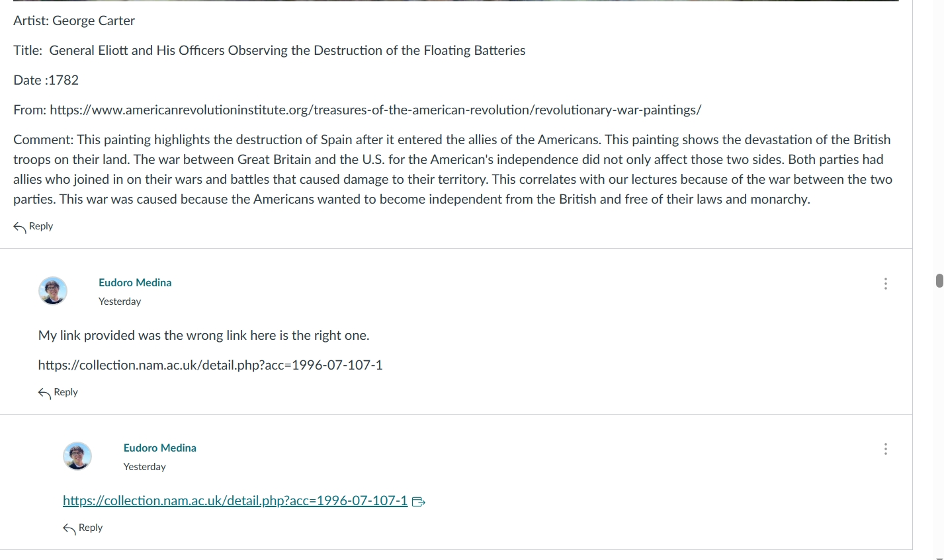The width and height of the screenshot is (944, 560).
Task: Open avatar of the "wrong link" message author
Action: pos(53,291)
